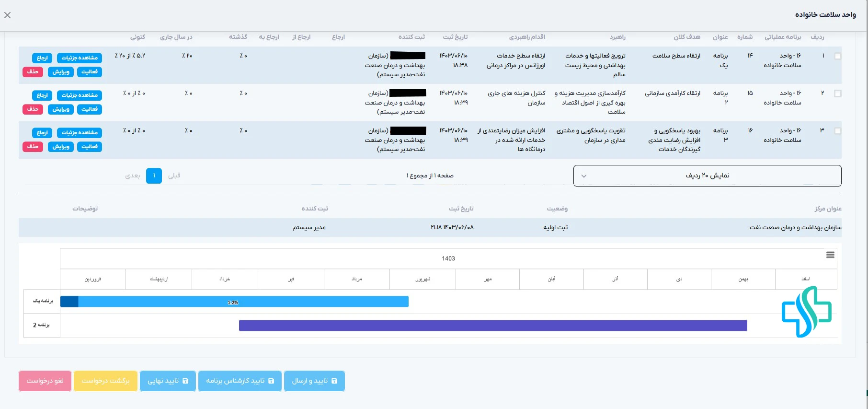Open فعالیت for برنامه ۲

click(x=90, y=109)
